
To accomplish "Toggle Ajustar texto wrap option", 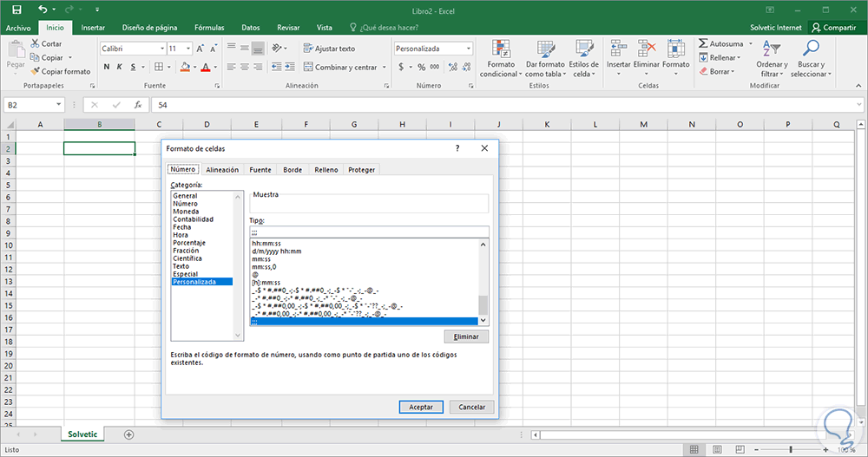I will (x=329, y=49).
